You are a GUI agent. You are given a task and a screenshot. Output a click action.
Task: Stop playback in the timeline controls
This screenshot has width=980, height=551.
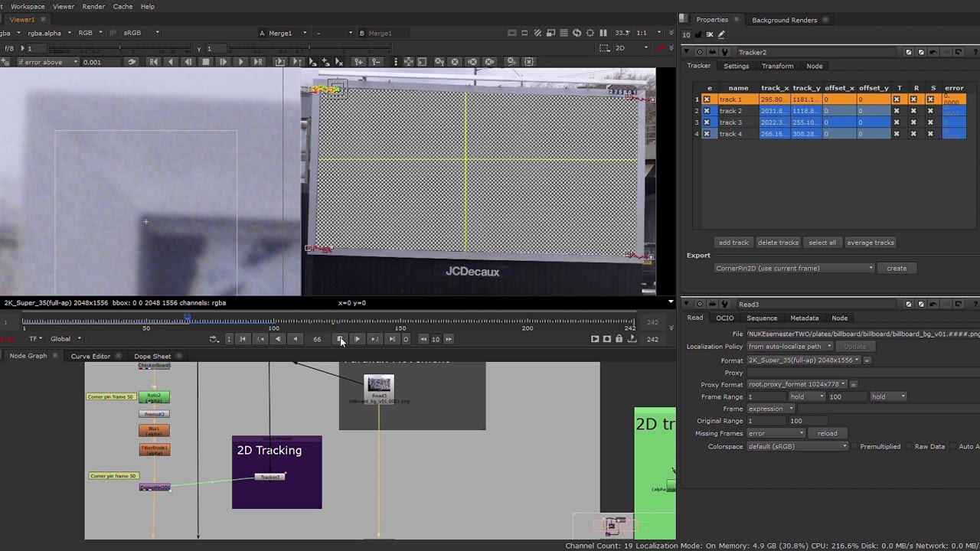click(x=341, y=339)
